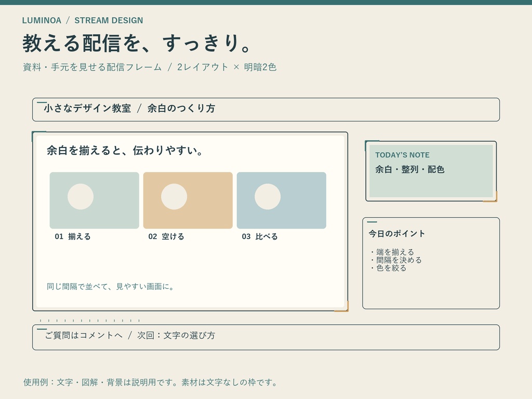Click the label 02 空ける
The width and height of the screenshot is (532, 399).
(166, 236)
